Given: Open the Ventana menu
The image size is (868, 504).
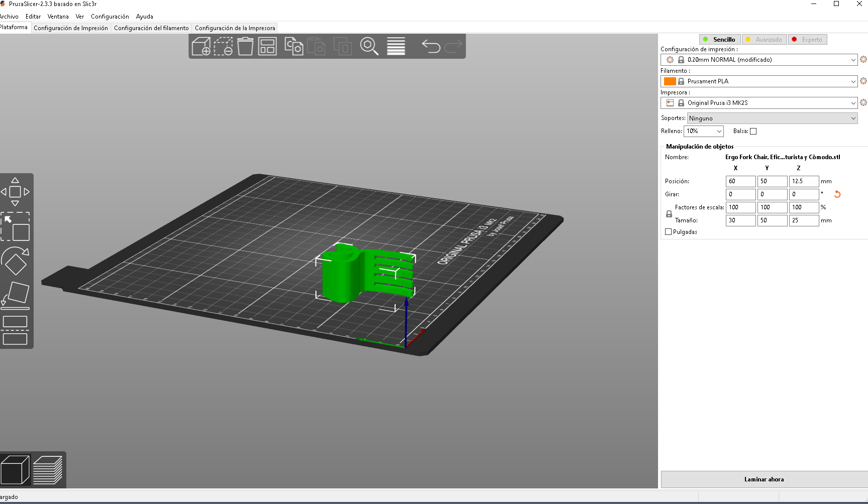Looking at the screenshot, I should click(58, 17).
